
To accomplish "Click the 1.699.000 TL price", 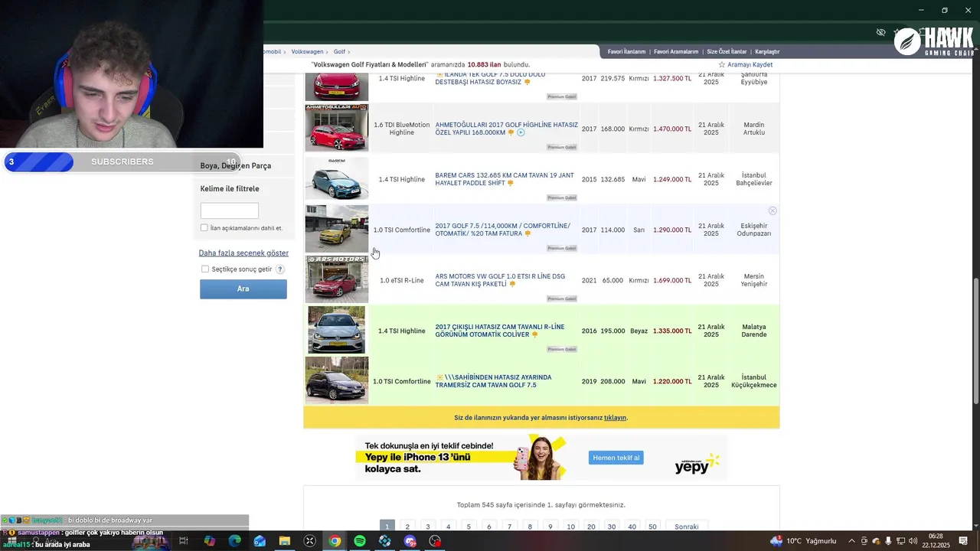I will pyautogui.click(x=672, y=281).
